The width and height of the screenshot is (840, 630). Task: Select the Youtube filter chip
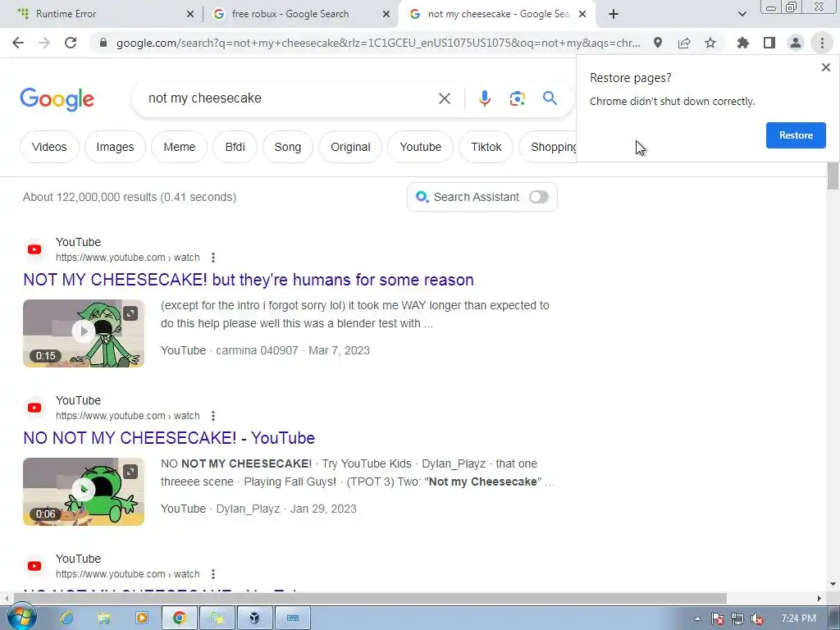[x=421, y=147]
